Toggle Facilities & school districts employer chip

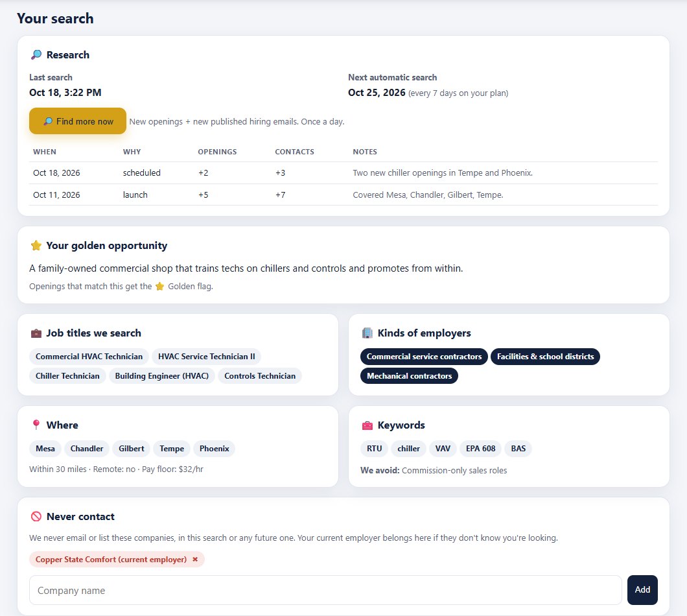tap(546, 357)
